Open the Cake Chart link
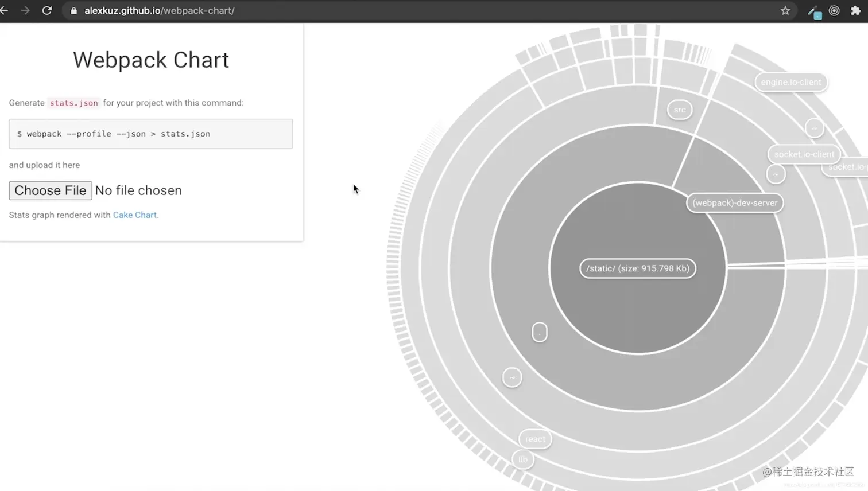This screenshot has width=868, height=491. point(135,215)
